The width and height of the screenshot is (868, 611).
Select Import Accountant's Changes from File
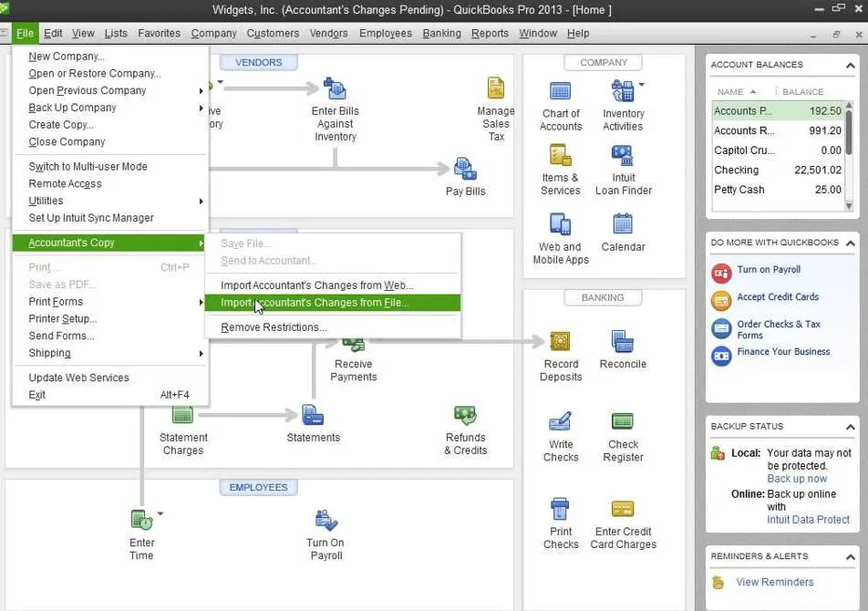point(332,303)
